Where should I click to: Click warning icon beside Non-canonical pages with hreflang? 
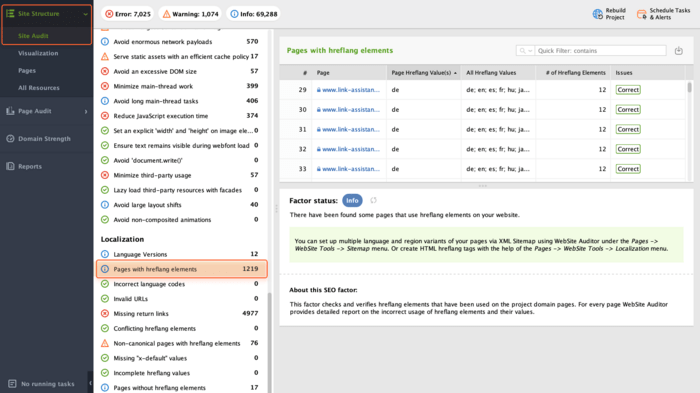pyautogui.click(x=105, y=343)
